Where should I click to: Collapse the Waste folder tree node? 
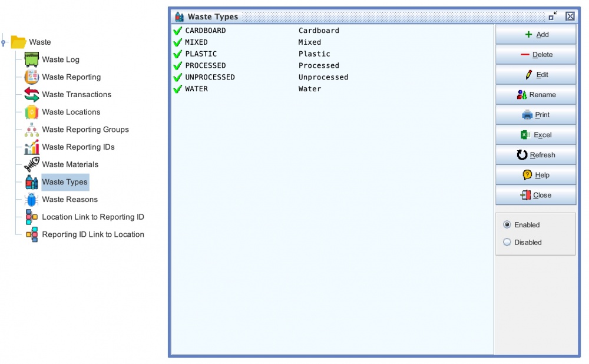click(4, 42)
